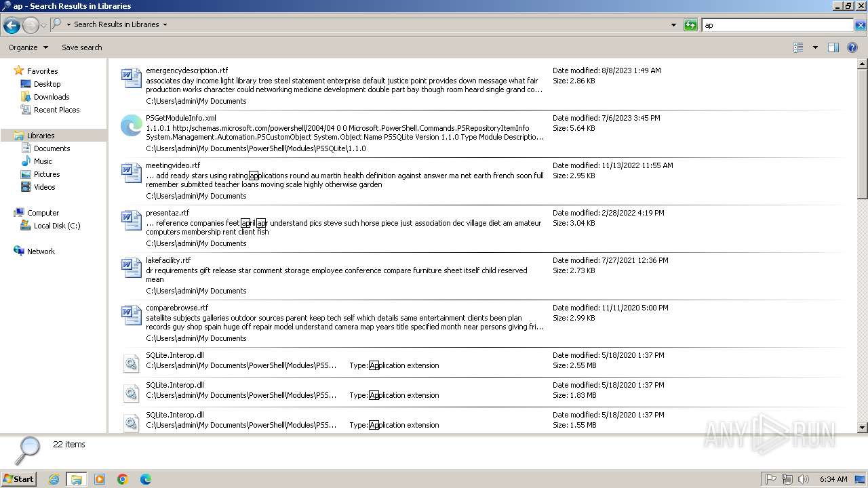Open the address bar history dropdown
Image resolution: width=868 pixels, height=488 pixels.
[673, 25]
